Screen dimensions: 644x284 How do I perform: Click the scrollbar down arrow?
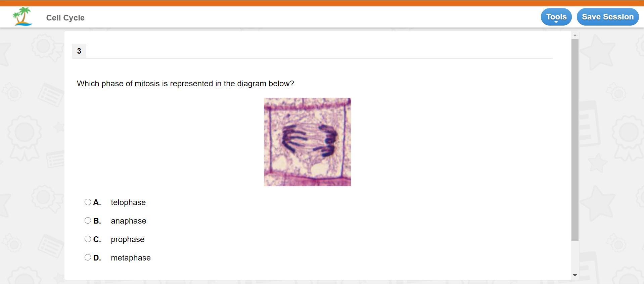click(x=575, y=275)
